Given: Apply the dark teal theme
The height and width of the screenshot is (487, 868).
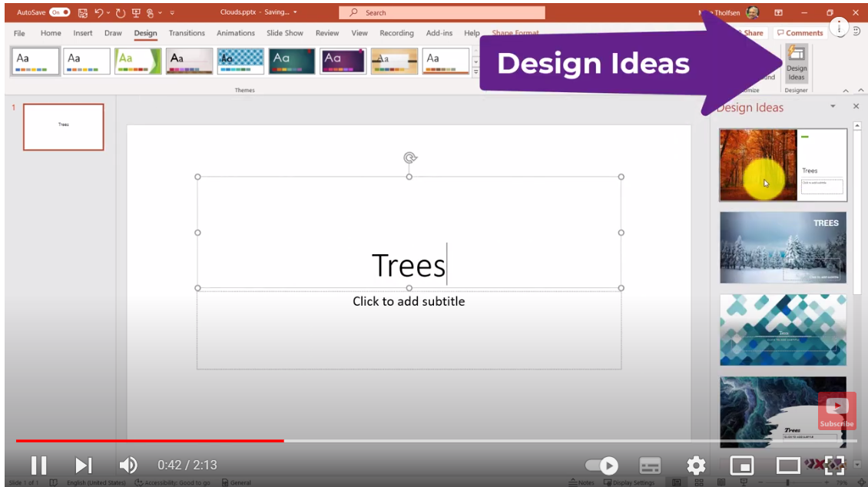Looking at the screenshot, I should [x=292, y=61].
